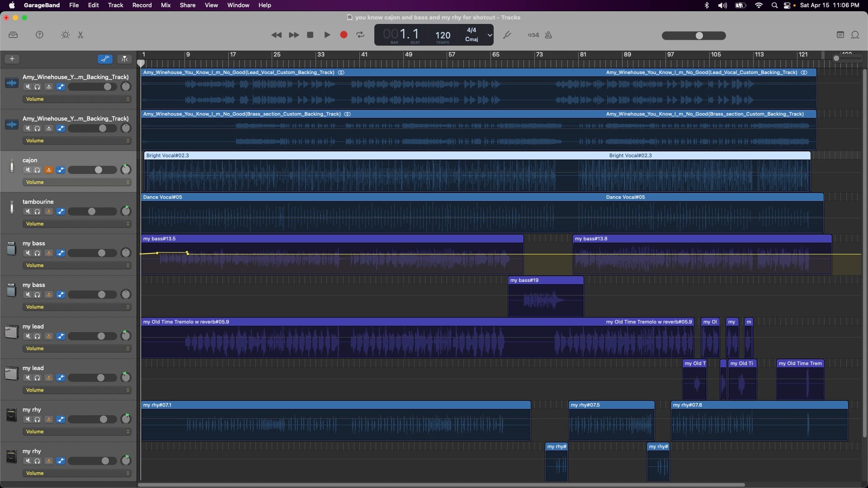
Task: Open Volume automation dropdown on cajon track
Action: tap(77, 182)
